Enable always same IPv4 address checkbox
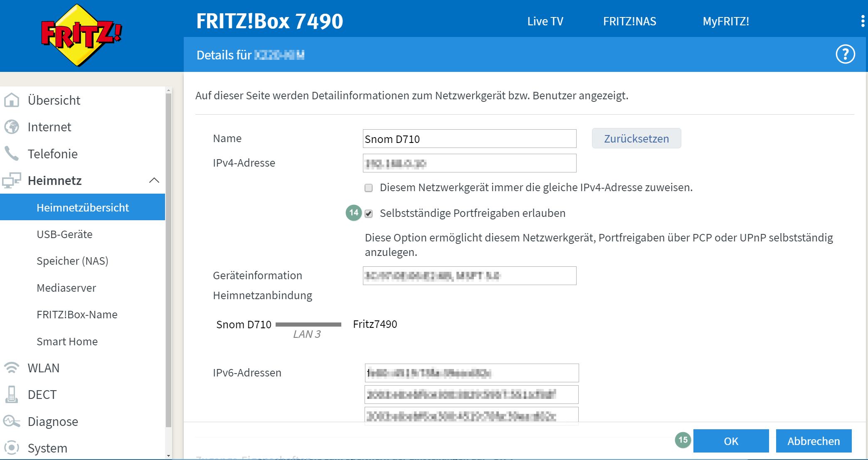868x460 pixels. [369, 188]
